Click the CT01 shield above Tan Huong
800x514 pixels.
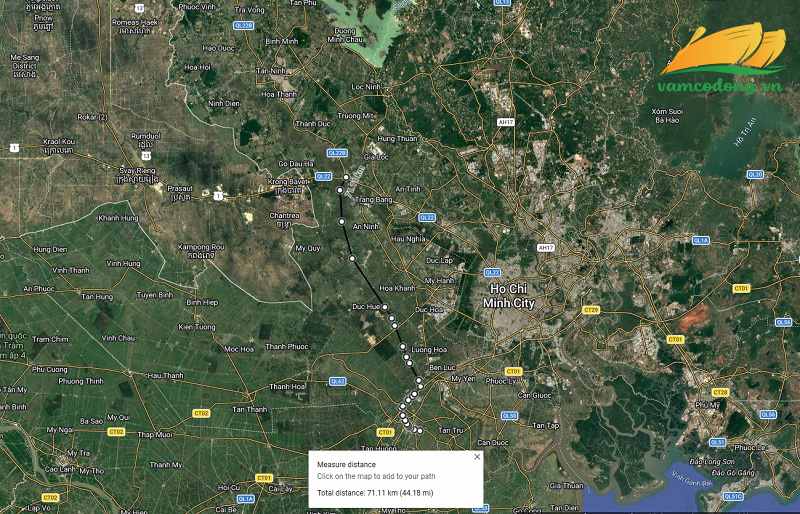tap(385, 432)
